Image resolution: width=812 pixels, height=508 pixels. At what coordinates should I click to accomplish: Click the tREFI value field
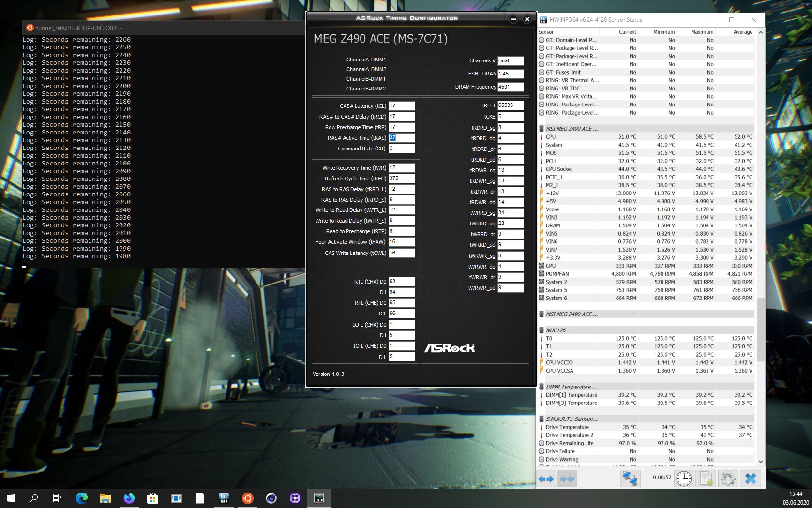pyautogui.click(x=511, y=105)
